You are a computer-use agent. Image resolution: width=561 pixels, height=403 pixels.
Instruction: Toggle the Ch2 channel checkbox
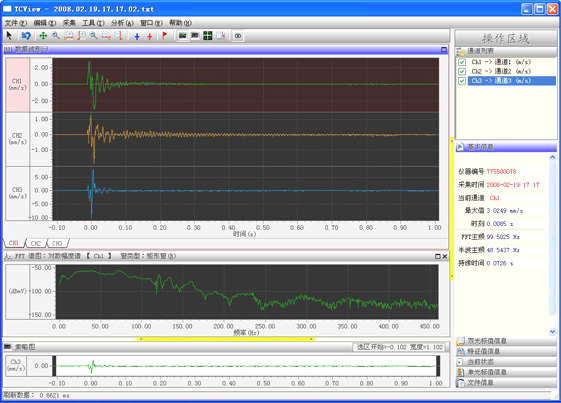[x=462, y=71]
